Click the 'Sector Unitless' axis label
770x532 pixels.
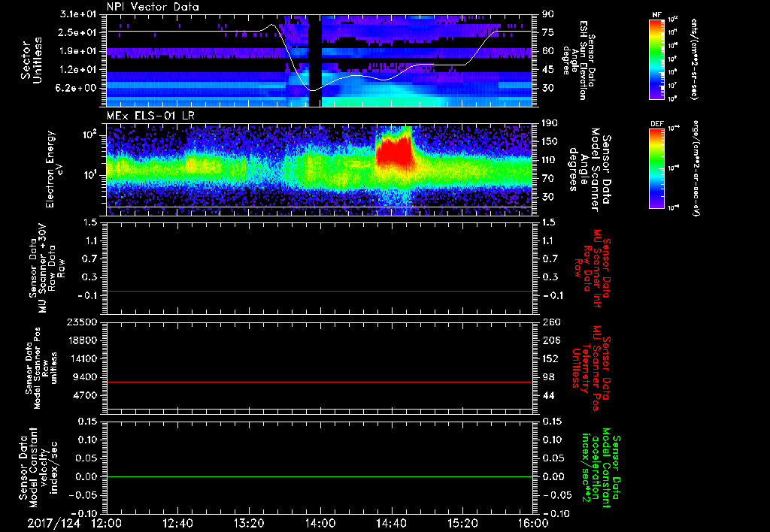pos(32,60)
